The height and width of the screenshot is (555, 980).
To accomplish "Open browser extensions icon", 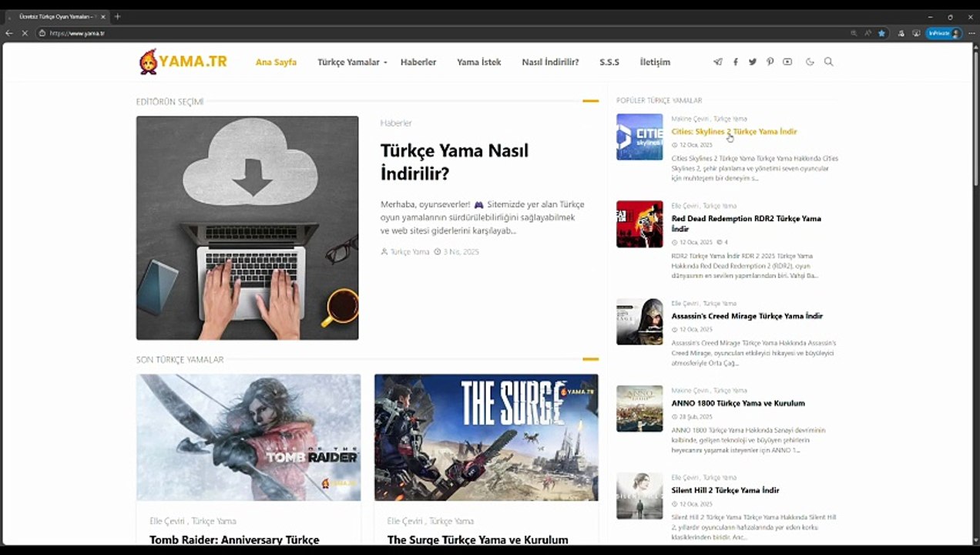I will tap(901, 33).
